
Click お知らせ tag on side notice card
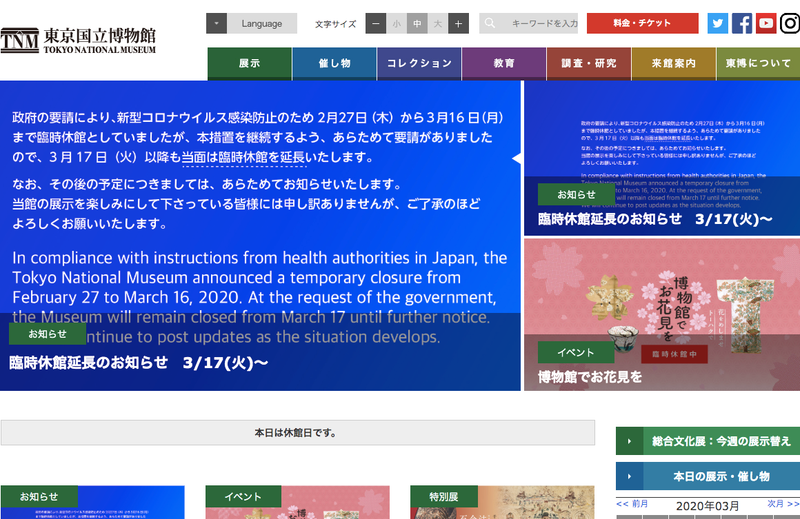pyautogui.click(x=576, y=194)
